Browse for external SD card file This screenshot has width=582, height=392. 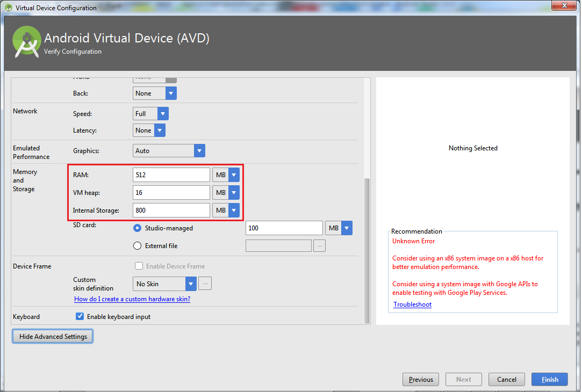tap(319, 245)
